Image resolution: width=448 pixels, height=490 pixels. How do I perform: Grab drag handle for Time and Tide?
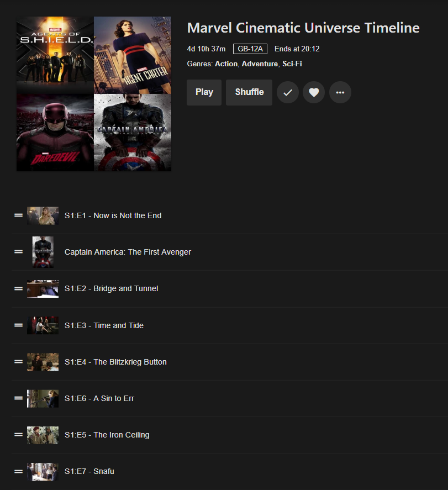[18, 325]
